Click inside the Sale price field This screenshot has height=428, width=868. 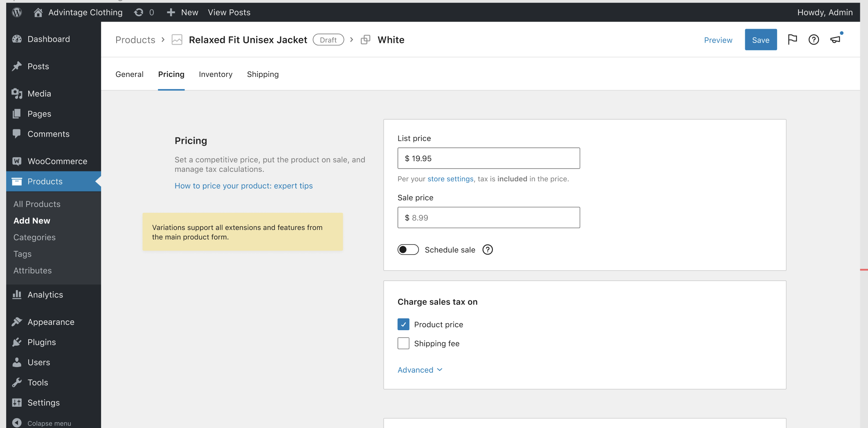coord(488,217)
